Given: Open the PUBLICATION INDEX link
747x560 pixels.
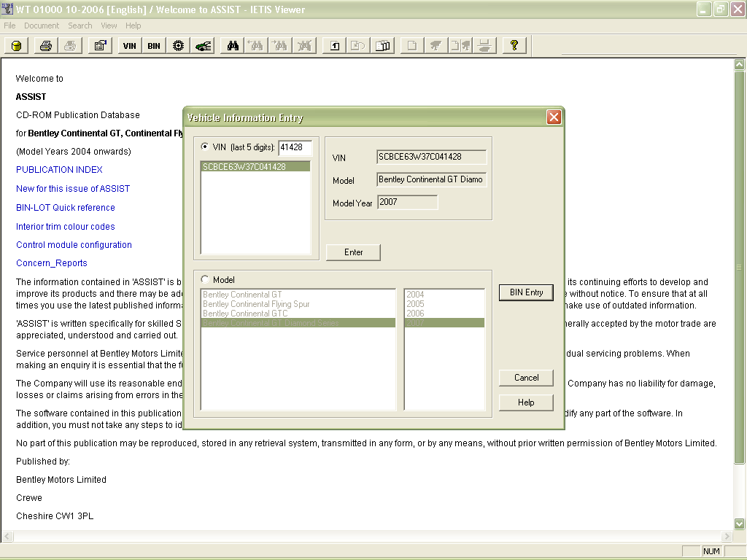Looking at the screenshot, I should [x=59, y=169].
